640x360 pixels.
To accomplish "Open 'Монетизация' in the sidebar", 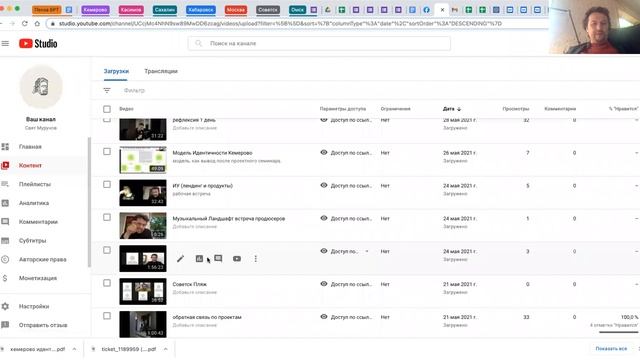I will (x=38, y=278).
